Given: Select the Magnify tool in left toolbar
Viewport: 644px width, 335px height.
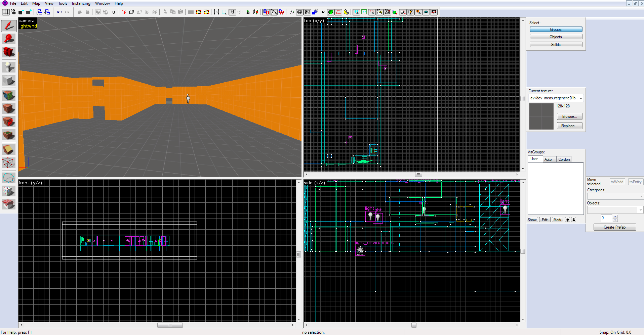Looking at the screenshot, I should [x=9, y=39].
